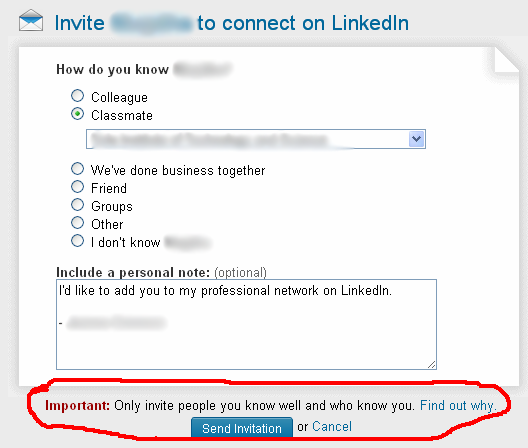
Task: Click the Colleague label text
Action: point(120,98)
